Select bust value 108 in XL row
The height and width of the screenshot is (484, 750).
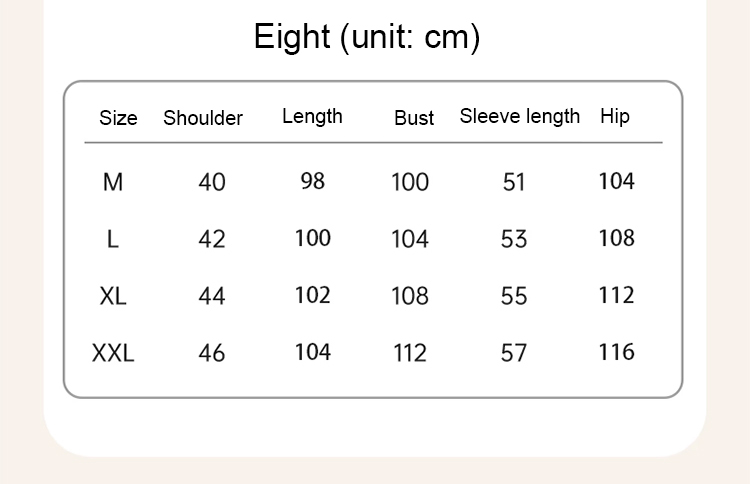[x=410, y=296]
